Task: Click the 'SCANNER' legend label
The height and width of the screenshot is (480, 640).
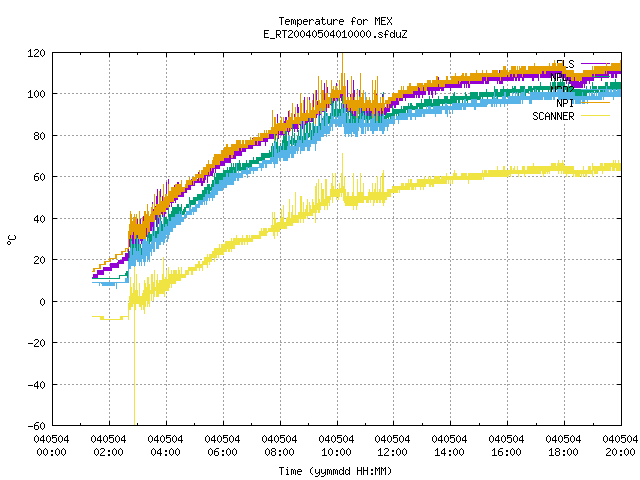Action: [553, 116]
